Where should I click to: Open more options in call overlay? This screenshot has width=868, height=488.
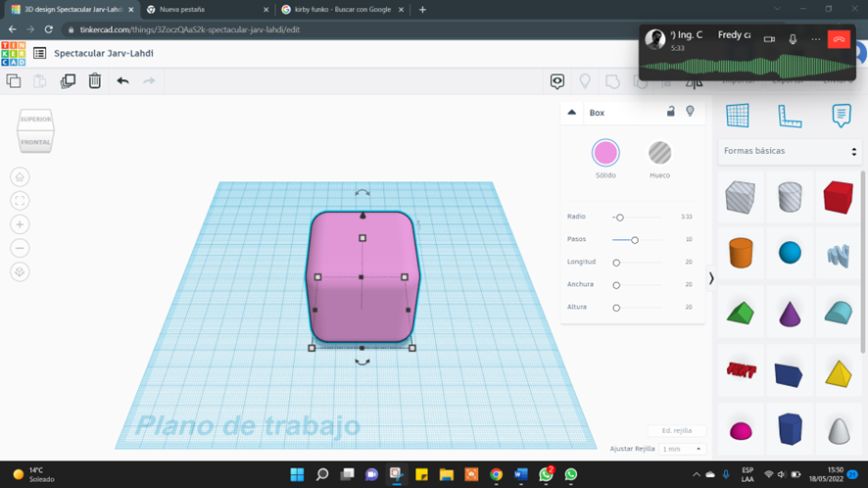click(815, 39)
